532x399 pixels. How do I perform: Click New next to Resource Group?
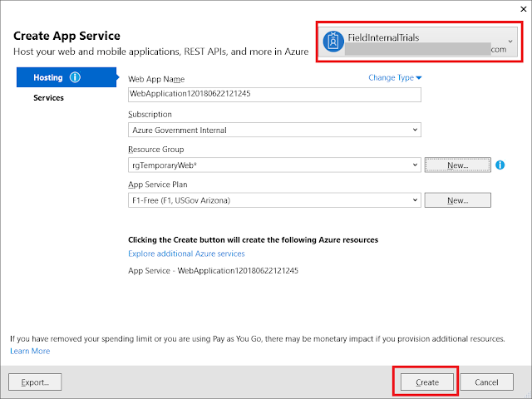pyautogui.click(x=457, y=165)
